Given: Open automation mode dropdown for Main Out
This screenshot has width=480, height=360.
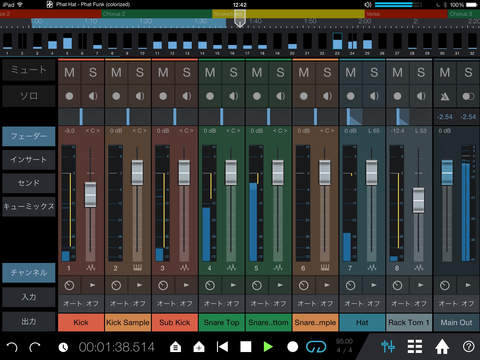Looking at the screenshot, I should (x=456, y=304).
